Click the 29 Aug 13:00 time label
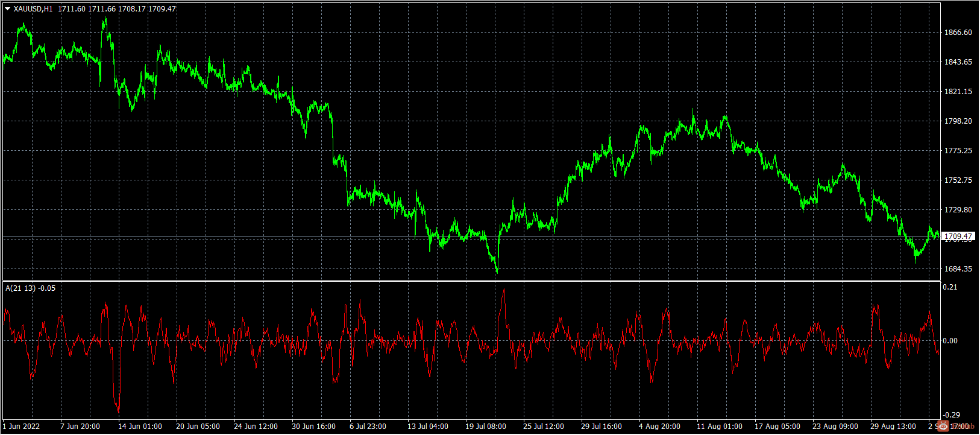 (x=893, y=427)
